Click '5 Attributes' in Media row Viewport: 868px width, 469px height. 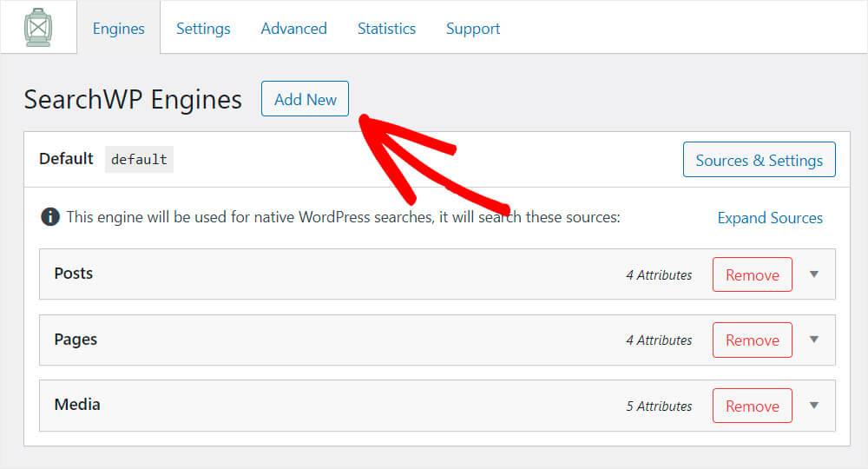point(659,406)
